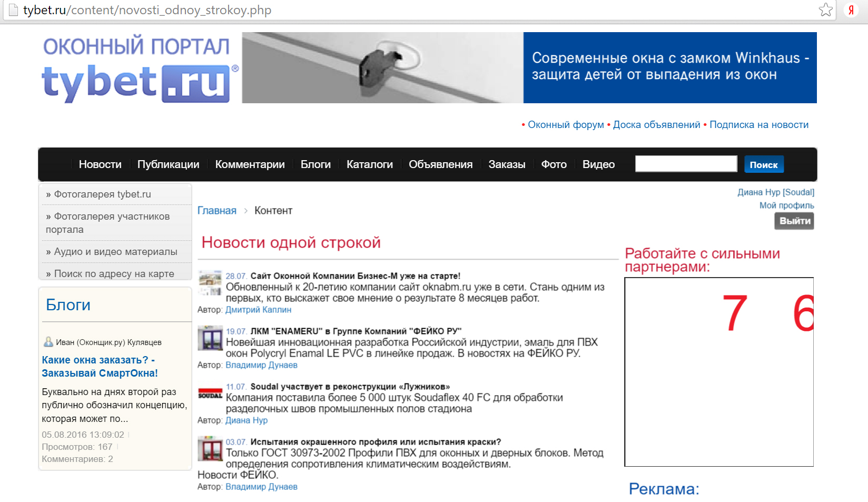Open the Публикации menu item
Image resolution: width=868 pixels, height=502 pixels.
pos(168,164)
